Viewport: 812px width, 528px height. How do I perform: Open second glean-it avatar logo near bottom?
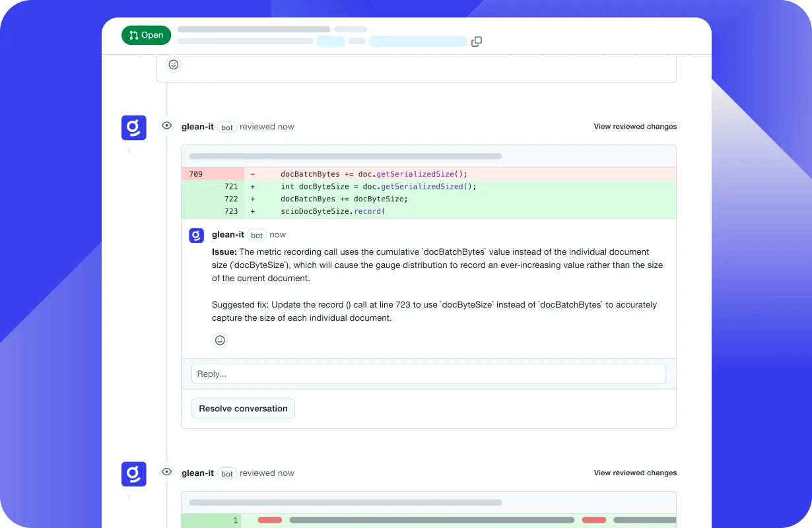coord(134,474)
